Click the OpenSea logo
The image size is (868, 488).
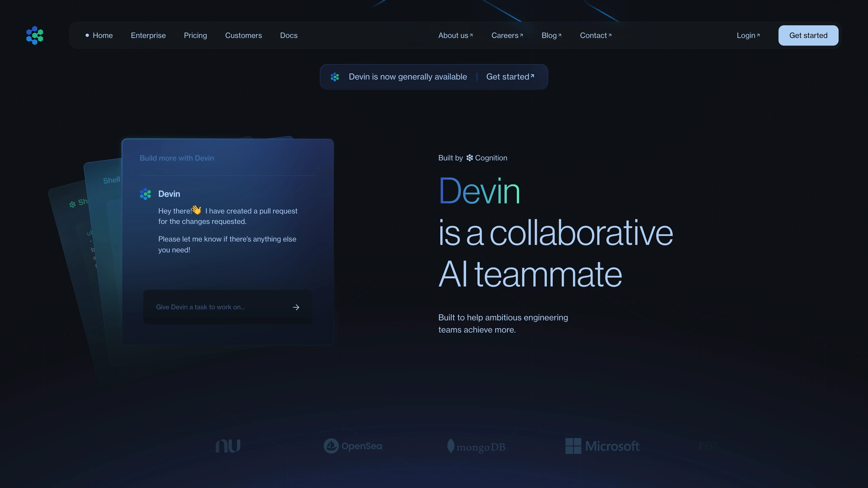tap(353, 446)
